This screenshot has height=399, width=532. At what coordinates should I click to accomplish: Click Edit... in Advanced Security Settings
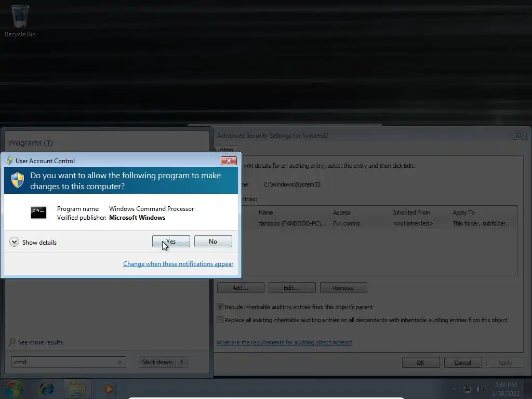292,288
